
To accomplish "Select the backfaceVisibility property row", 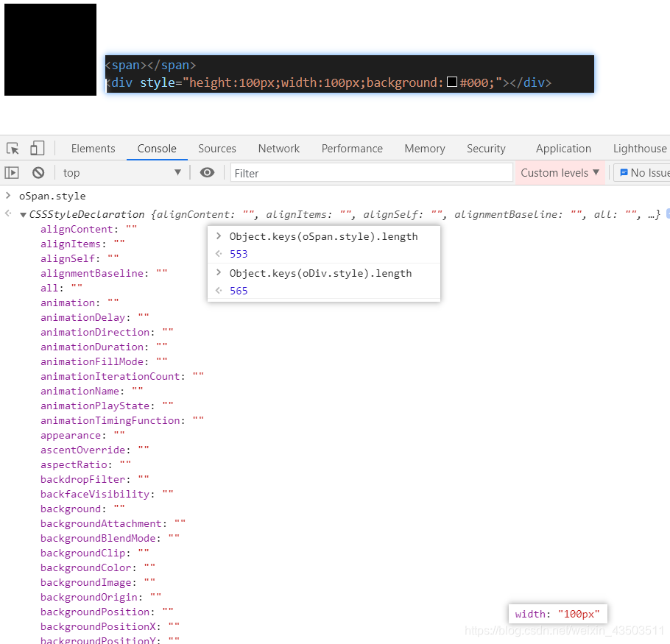I will [x=107, y=494].
